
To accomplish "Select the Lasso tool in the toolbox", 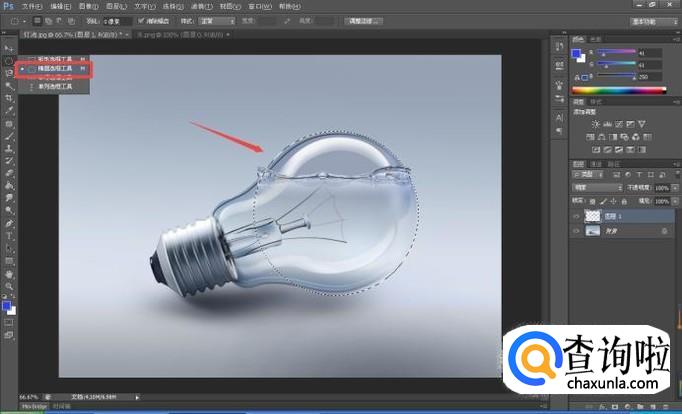I will 9,73.
